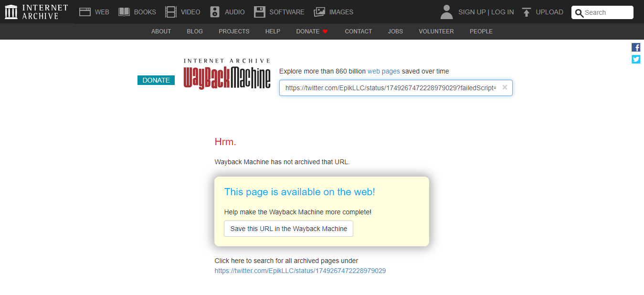Click the user avatar icon
This screenshot has height=295, width=644.
446,12
